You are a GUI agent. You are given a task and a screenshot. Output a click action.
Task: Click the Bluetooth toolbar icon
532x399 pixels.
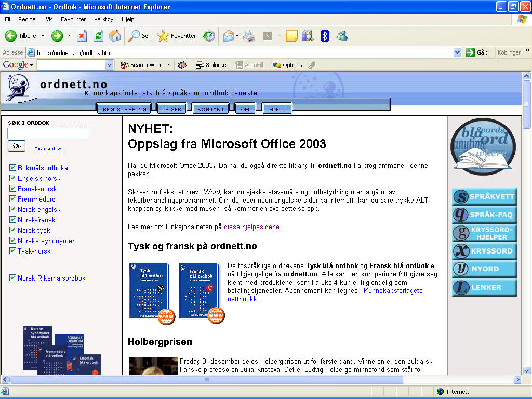coord(325,36)
